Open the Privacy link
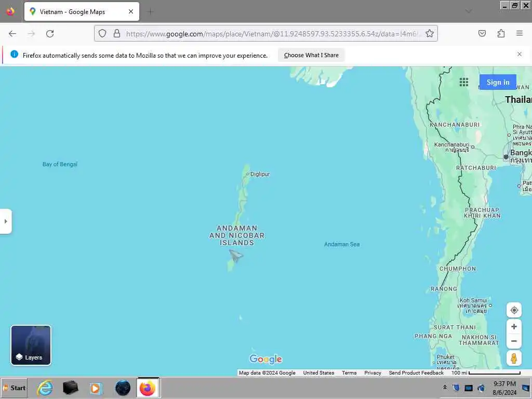Image resolution: width=532 pixels, height=399 pixels. coord(373,373)
